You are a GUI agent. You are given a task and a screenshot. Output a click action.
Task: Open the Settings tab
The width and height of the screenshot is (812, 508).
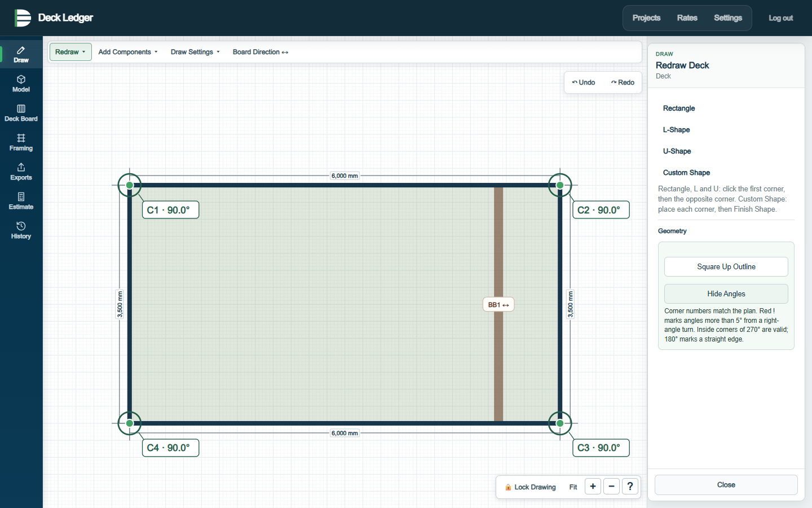728,18
